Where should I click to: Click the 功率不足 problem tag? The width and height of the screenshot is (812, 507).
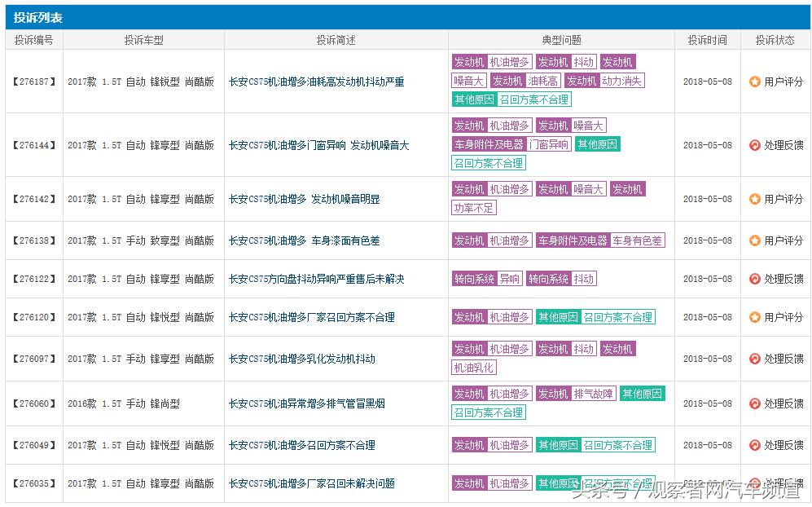(x=474, y=209)
